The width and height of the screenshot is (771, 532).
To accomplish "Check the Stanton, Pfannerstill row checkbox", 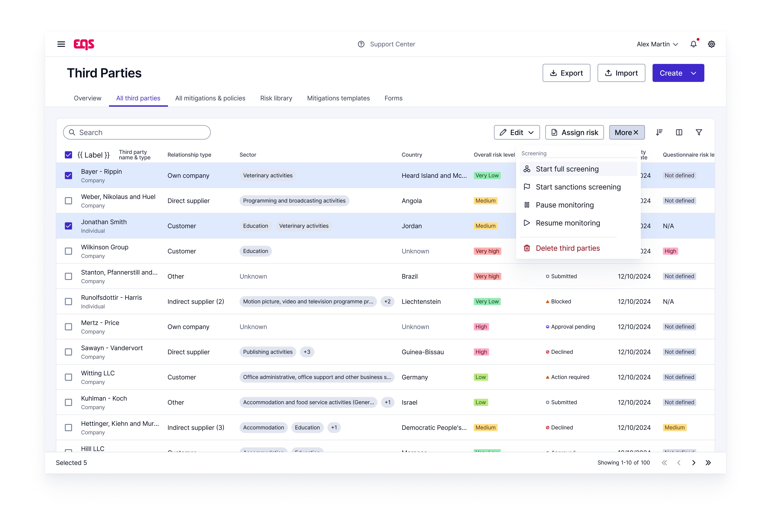I will [x=68, y=276].
